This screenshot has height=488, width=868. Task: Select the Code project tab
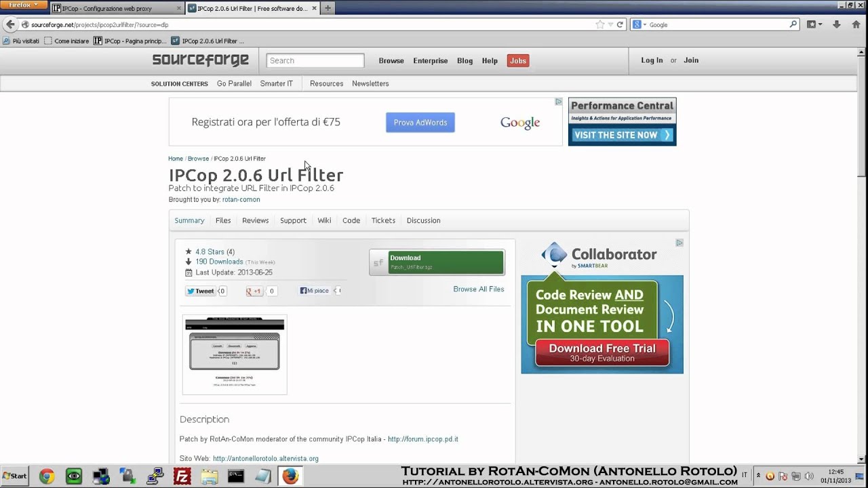[351, 220]
